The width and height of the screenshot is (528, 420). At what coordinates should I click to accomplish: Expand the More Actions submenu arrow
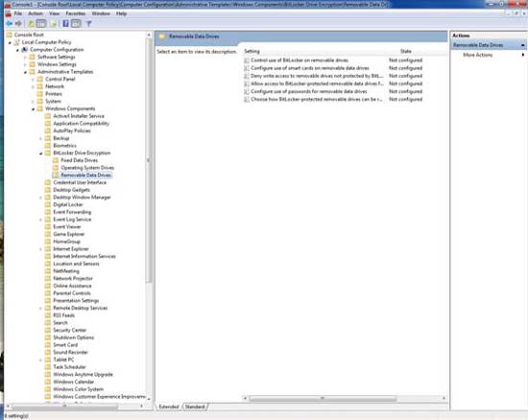(523, 55)
